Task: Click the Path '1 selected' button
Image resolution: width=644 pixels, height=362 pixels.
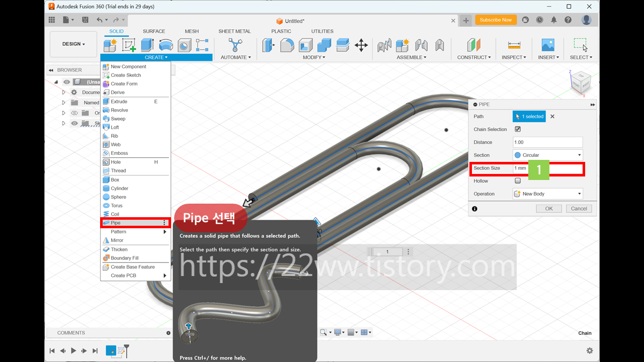Action: point(529,116)
